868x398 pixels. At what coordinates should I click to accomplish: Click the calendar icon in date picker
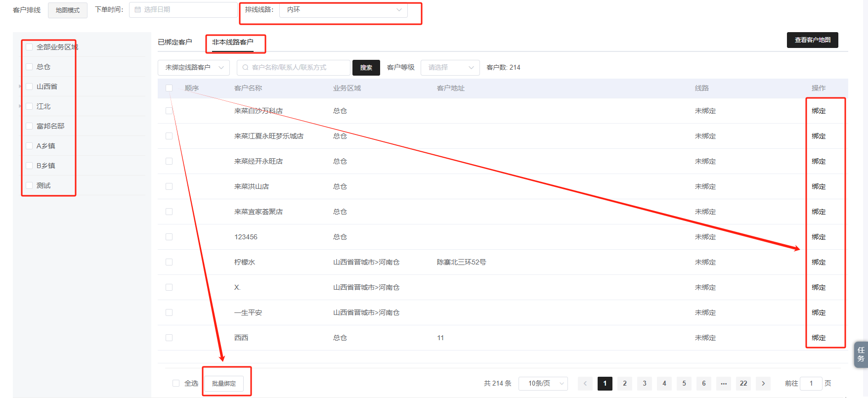pyautogui.click(x=137, y=9)
